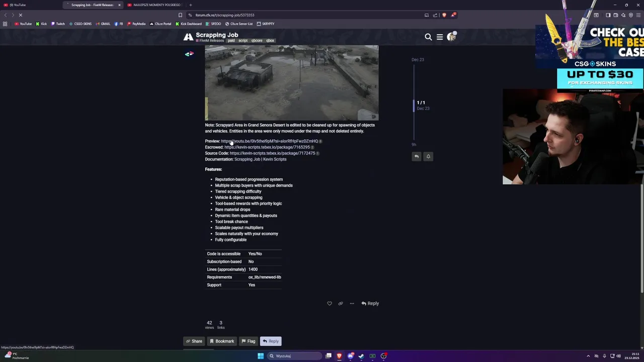
Task: Open SKRYPTY bookmark folder
Action: [x=266, y=24]
